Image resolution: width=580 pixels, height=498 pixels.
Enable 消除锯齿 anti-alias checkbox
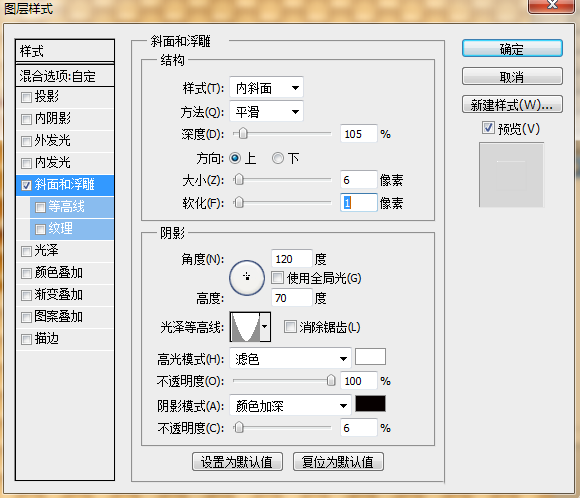(x=290, y=327)
